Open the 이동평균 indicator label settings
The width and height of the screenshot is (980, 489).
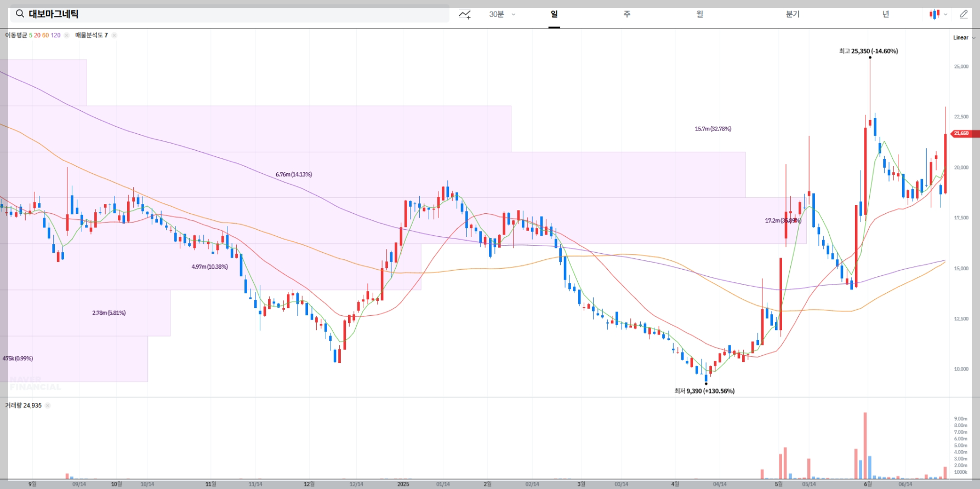pyautogui.click(x=16, y=35)
